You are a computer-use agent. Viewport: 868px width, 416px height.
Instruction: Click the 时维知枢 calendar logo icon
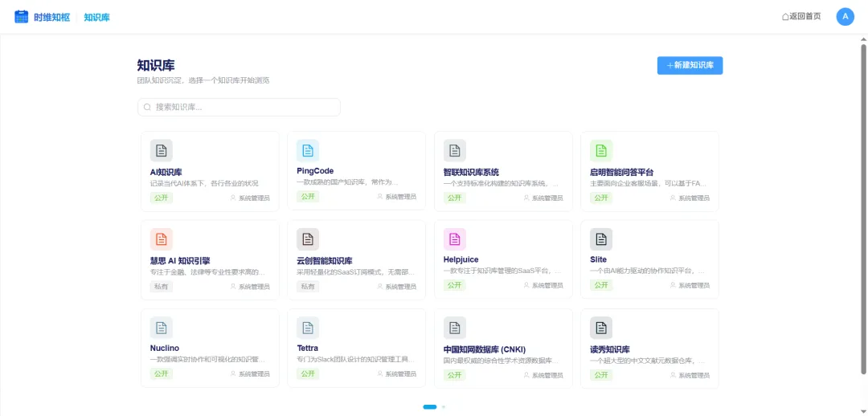[x=21, y=17]
